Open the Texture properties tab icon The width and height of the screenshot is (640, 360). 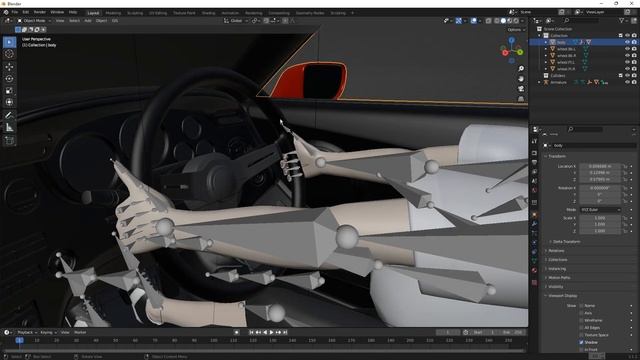(x=534, y=282)
